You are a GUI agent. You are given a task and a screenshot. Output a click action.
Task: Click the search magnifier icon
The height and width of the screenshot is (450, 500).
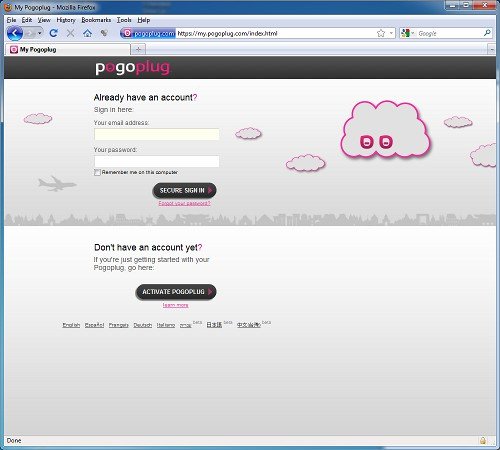click(x=487, y=33)
